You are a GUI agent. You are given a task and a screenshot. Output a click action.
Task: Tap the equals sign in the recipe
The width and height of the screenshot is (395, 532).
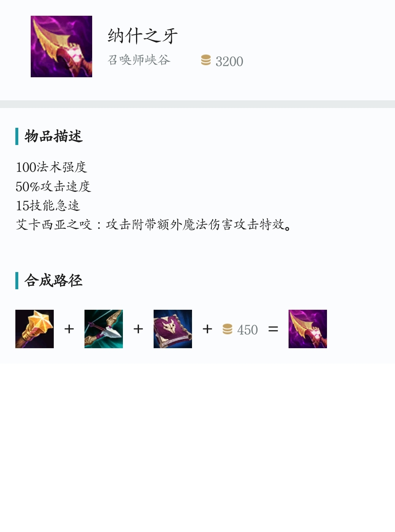273,329
